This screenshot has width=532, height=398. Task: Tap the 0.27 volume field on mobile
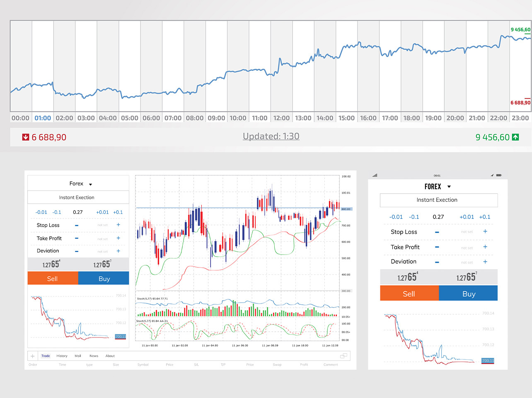pyautogui.click(x=438, y=217)
